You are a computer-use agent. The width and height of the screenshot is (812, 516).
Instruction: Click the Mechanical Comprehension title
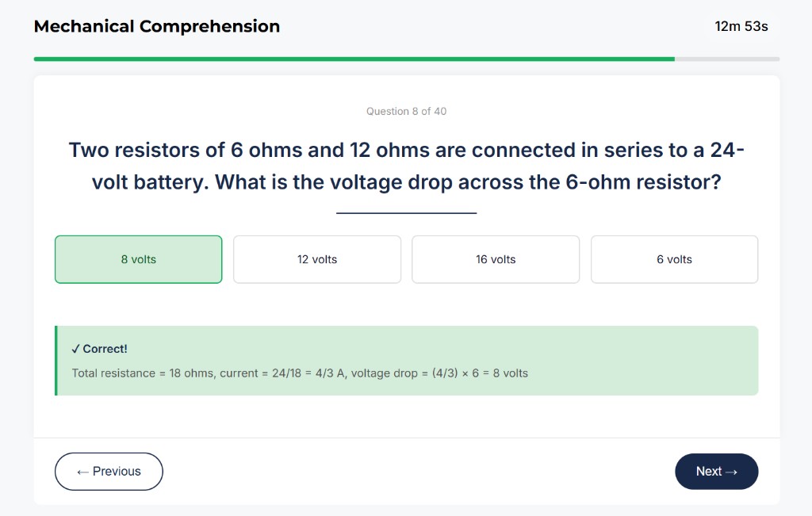click(156, 26)
